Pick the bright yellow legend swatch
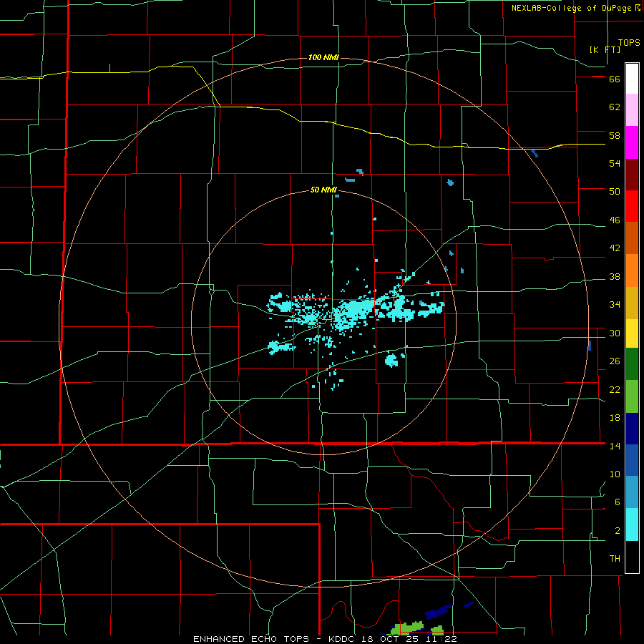Viewport: 644px width, 644px height. tap(632, 333)
